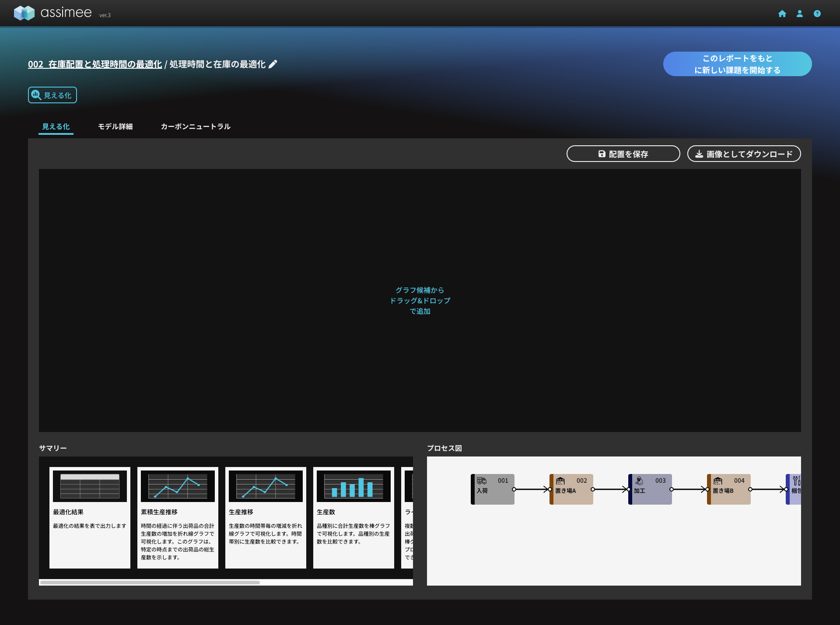
Task: Click 画像としてダウンロード button
Action: [x=744, y=154]
